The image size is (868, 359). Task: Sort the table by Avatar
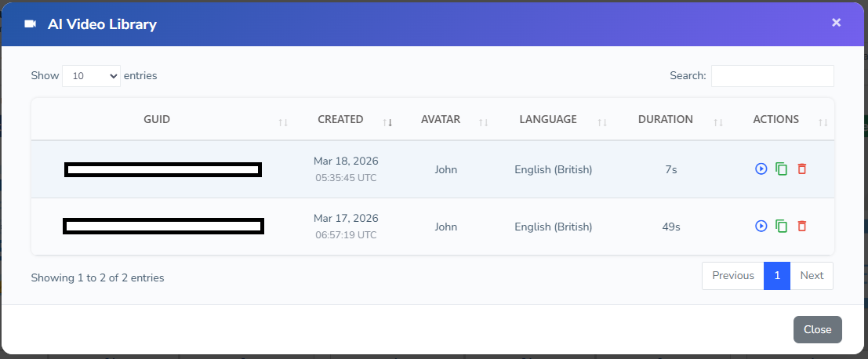tap(441, 120)
